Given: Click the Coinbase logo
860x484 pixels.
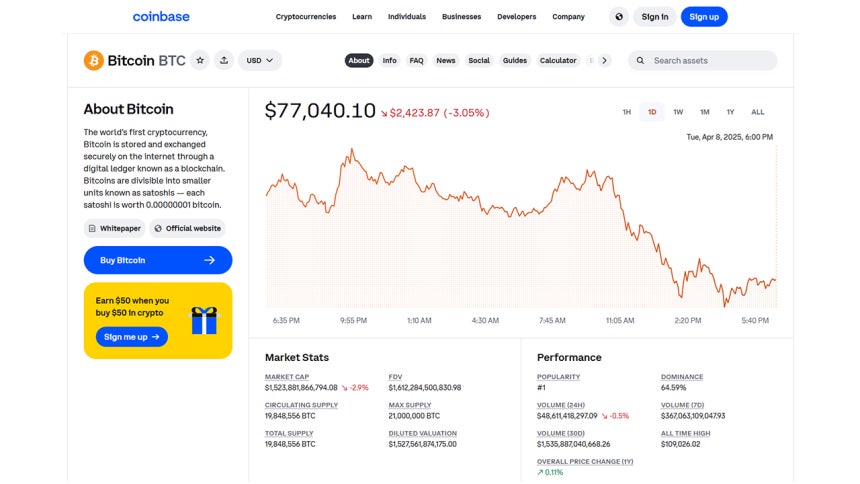Looking at the screenshot, I should [x=161, y=16].
